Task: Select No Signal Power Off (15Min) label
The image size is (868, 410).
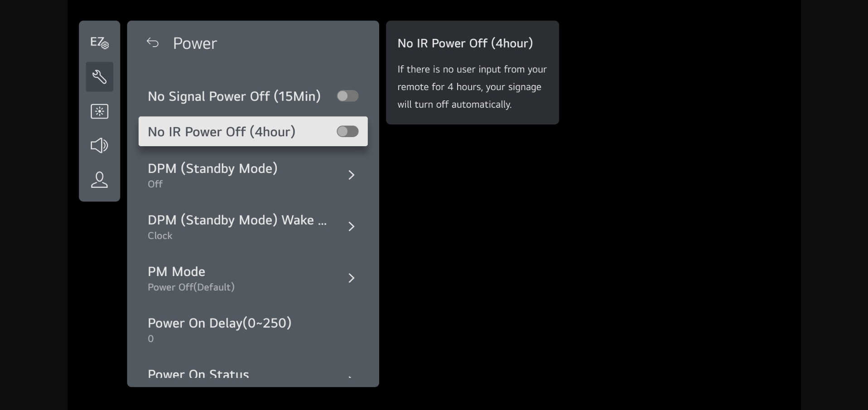Action: (234, 96)
